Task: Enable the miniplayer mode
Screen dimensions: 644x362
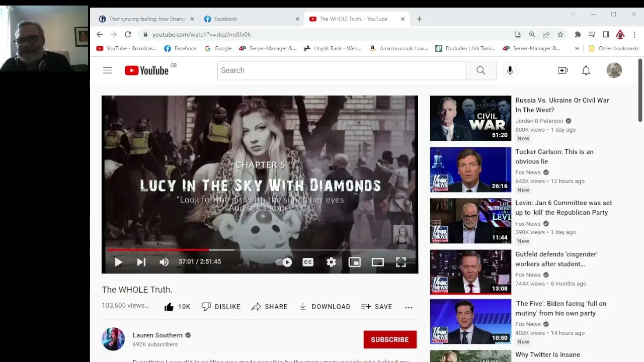Action: 355,262
